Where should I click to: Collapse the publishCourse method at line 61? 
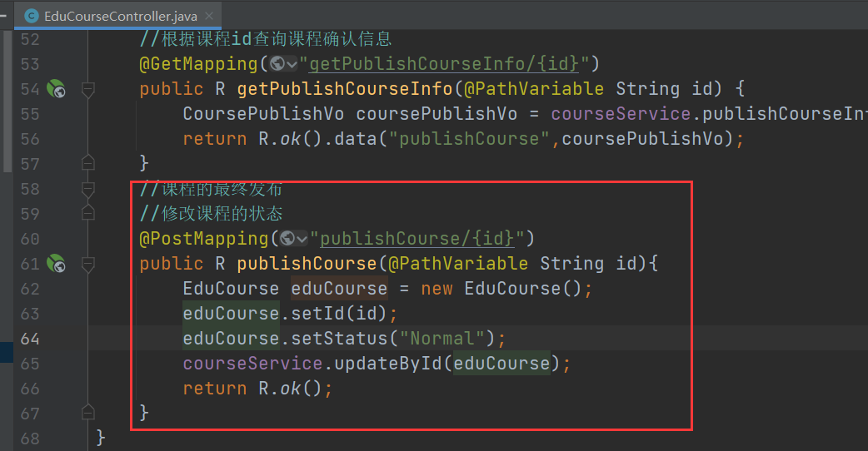pyautogui.click(x=88, y=264)
